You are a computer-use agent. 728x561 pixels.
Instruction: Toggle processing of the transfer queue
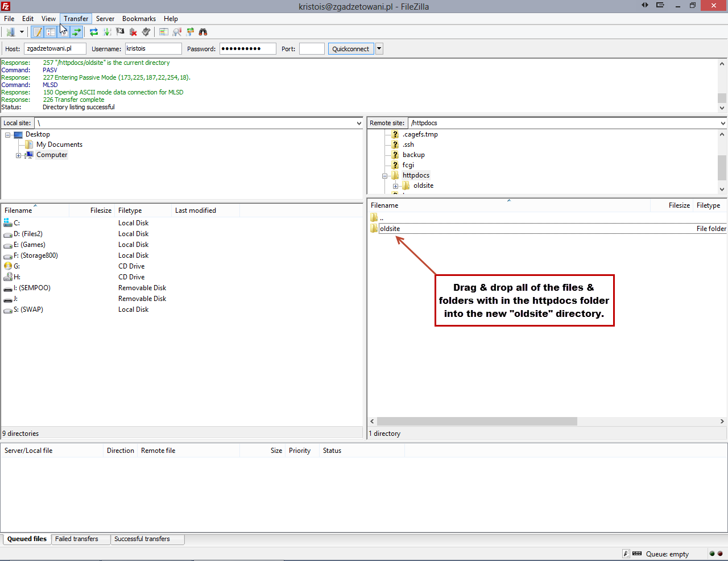(107, 32)
